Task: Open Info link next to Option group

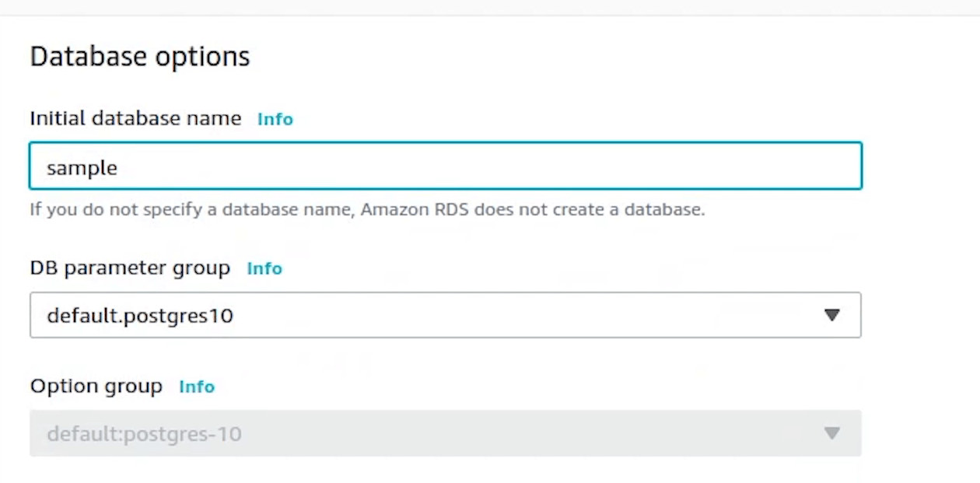Action: click(x=197, y=387)
